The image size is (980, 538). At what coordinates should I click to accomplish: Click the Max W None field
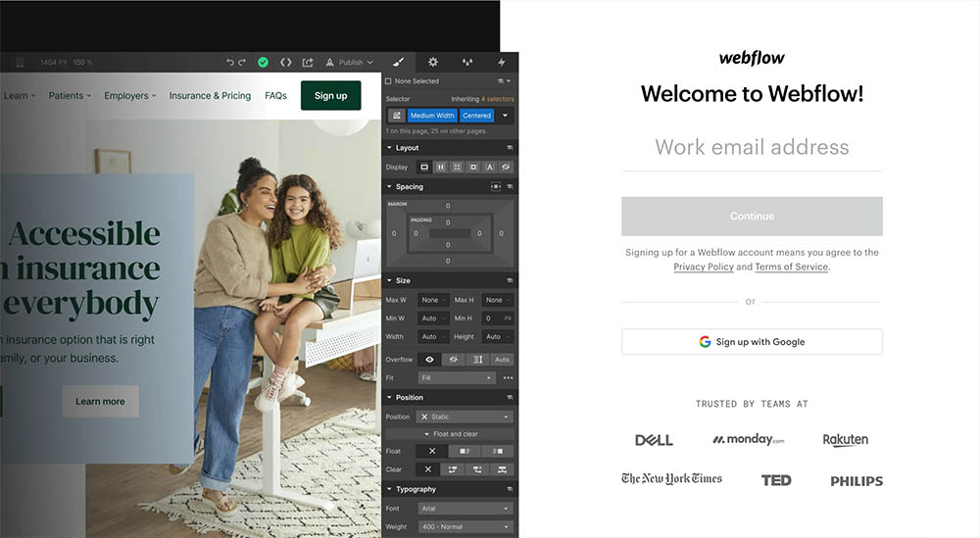pos(432,300)
